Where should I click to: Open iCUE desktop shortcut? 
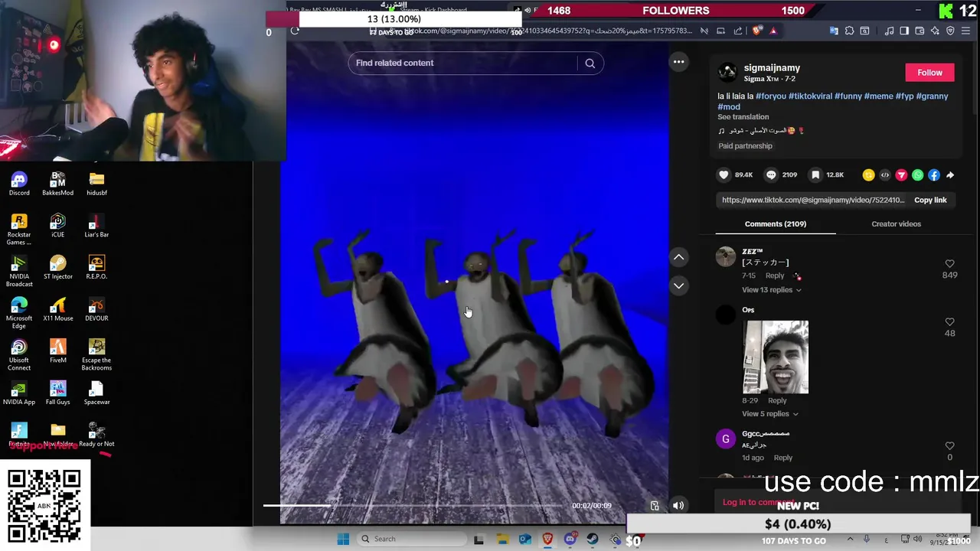(58, 226)
